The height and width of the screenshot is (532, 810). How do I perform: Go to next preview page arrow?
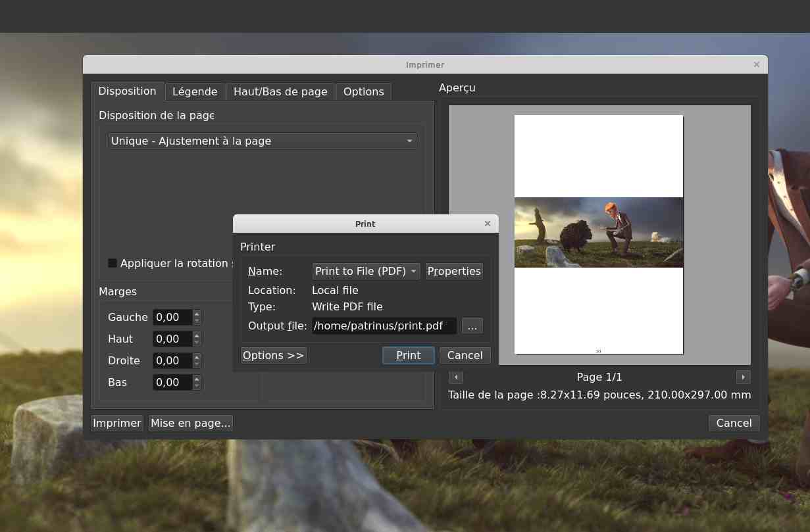(x=744, y=377)
